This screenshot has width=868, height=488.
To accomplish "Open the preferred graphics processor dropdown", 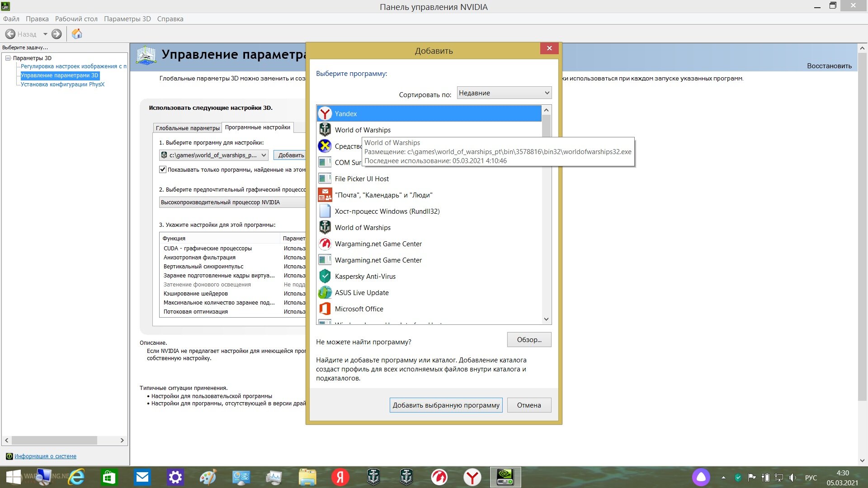I will click(232, 202).
